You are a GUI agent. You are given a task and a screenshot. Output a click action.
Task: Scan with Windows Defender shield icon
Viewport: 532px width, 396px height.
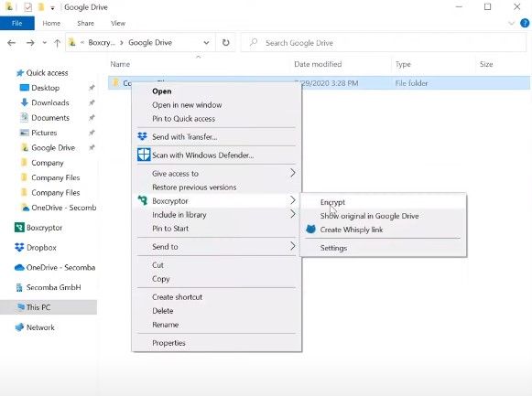coord(144,155)
